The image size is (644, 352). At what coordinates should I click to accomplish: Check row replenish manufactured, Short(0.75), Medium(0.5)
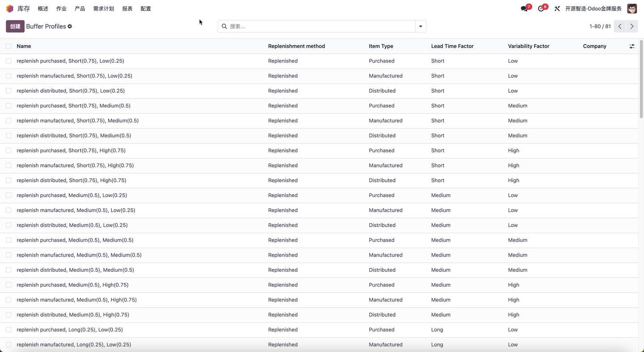click(8, 120)
